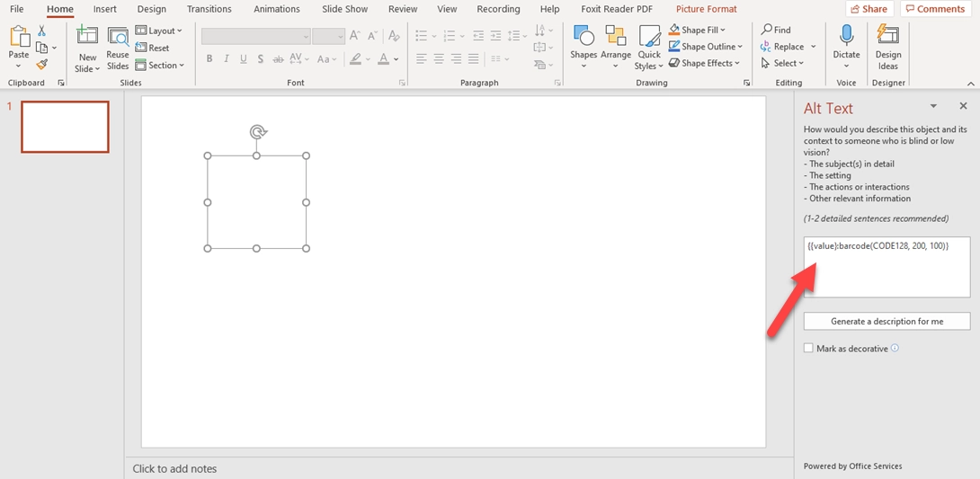Decrease font size with the smaller A

coord(373,36)
